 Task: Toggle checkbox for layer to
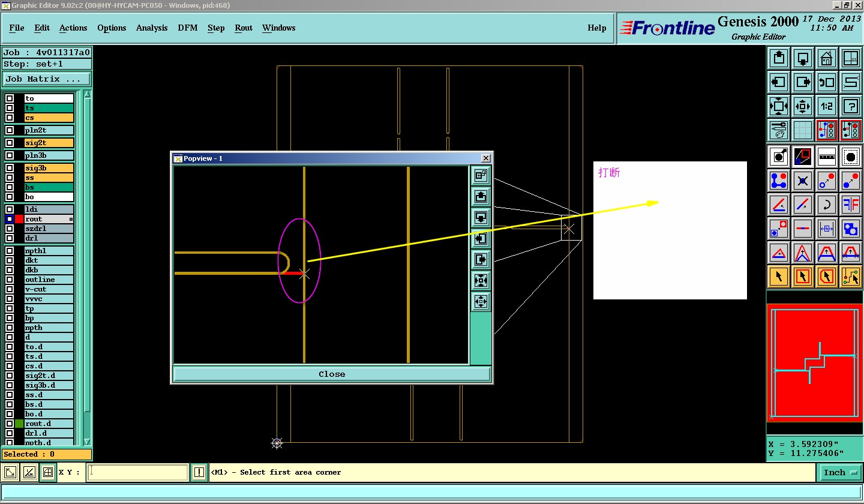[x=10, y=98]
